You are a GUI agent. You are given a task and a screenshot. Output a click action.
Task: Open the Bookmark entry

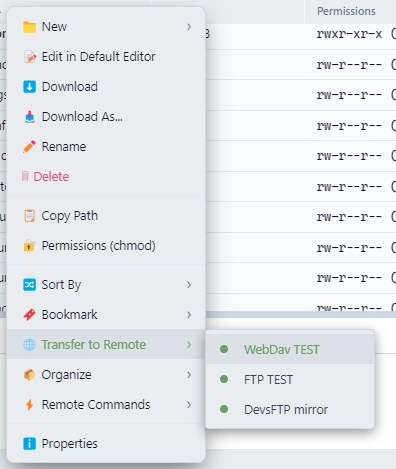click(106, 315)
